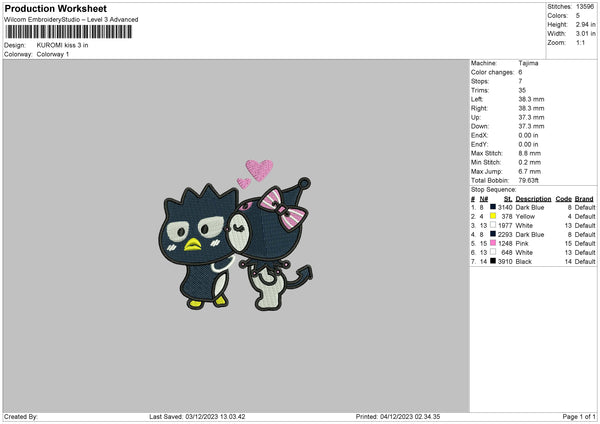This screenshot has height=424, width=600.
Task: Click the 'Yellow' description in row 2
Action: tap(525, 217)
